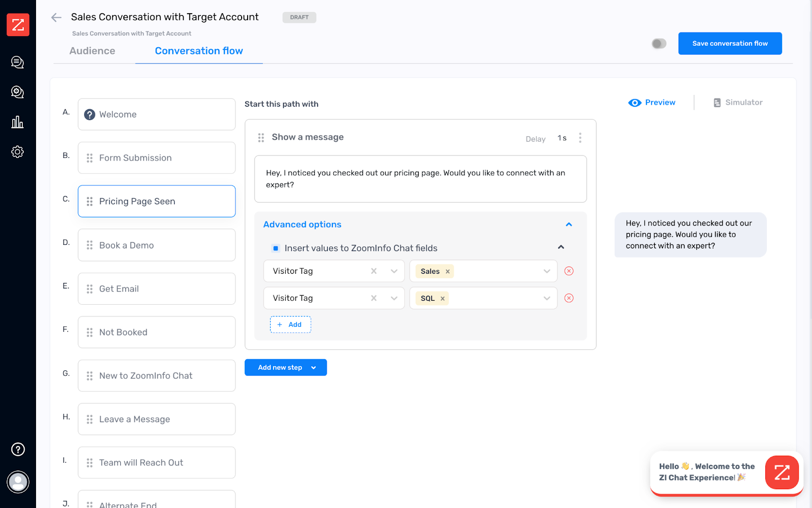Click the Preview eye icon
812x508 pixels.
(x=634, y=102)
